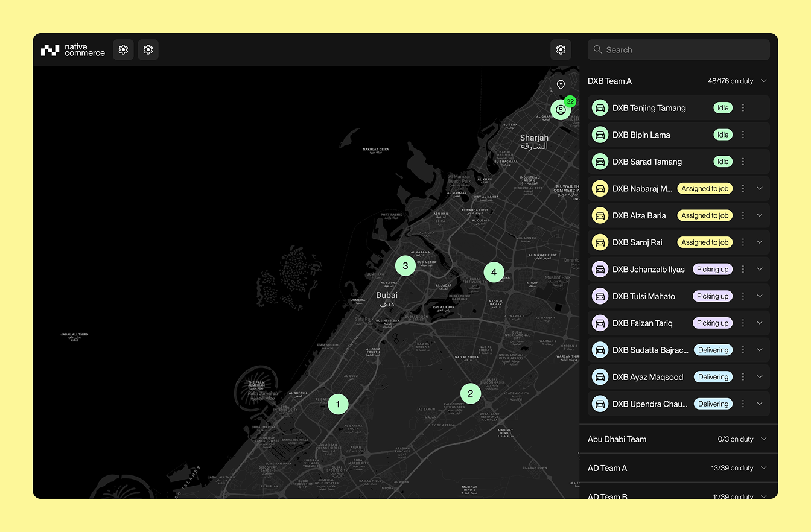Click the vehicle icon beside DXB Aiza Baria
This screenshot has height=532, width=811.
click(x=600, y=215)
